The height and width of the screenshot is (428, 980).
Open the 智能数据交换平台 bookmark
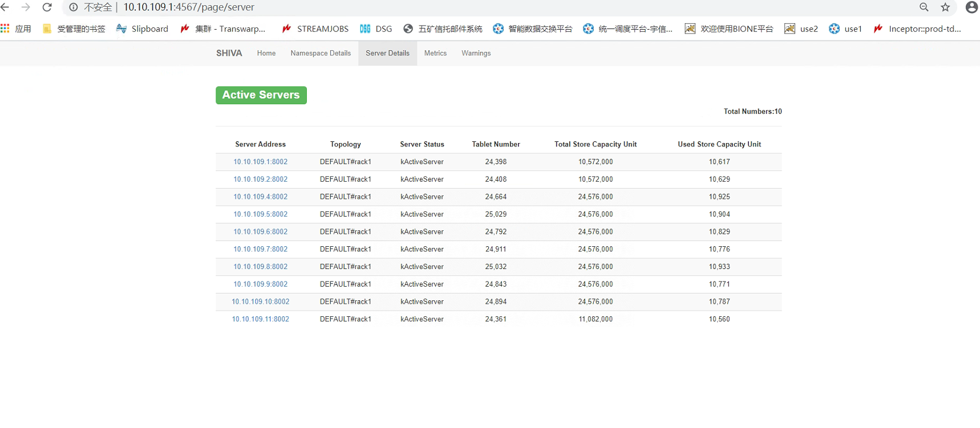point(533,28)
